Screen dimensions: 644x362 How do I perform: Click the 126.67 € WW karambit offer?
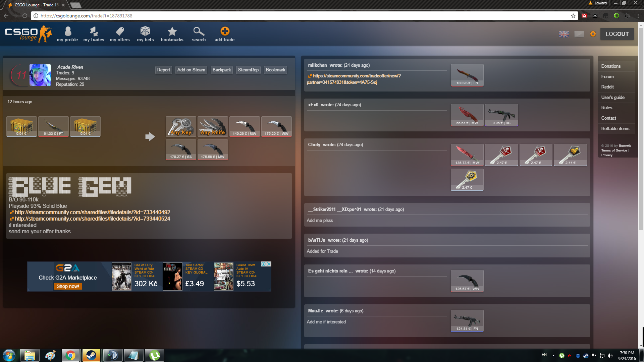click(467, 281)
